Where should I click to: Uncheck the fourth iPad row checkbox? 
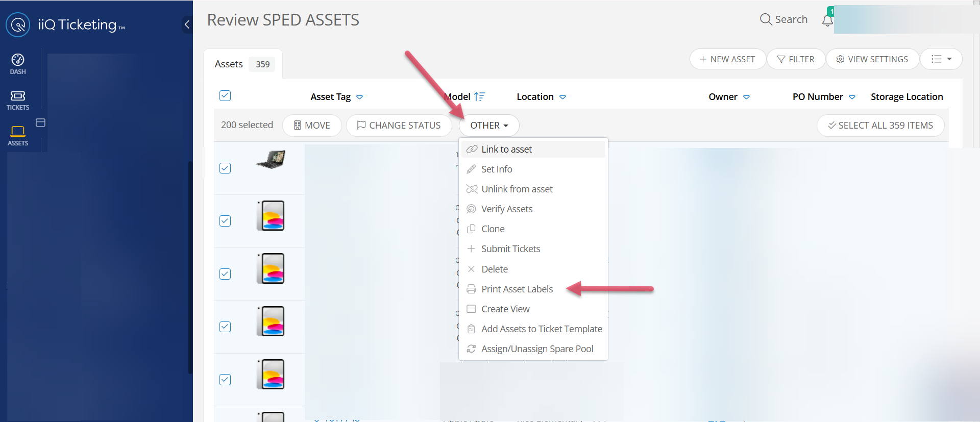coord(225,380)
